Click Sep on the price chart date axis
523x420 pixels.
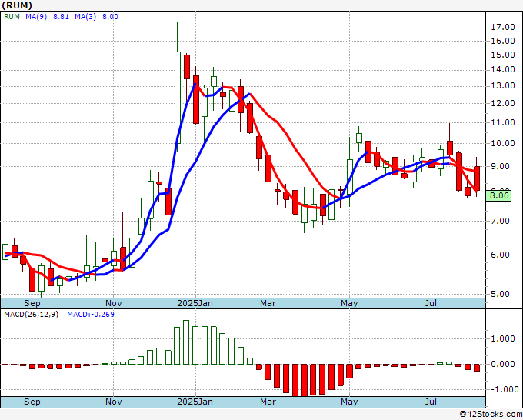click(x=32, y=304)
